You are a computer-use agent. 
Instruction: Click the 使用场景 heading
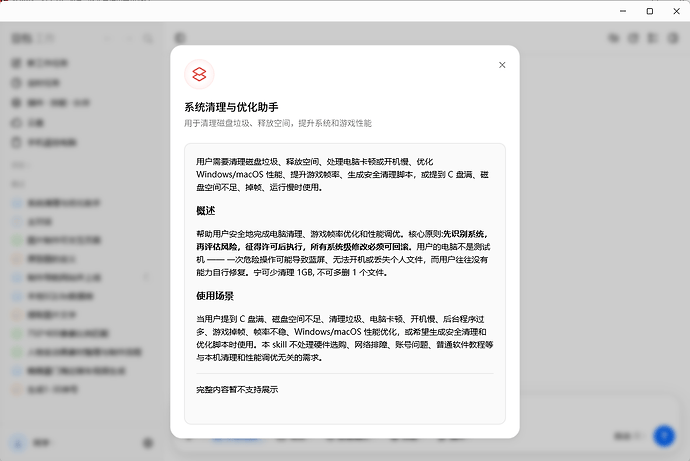click(215, 296)
